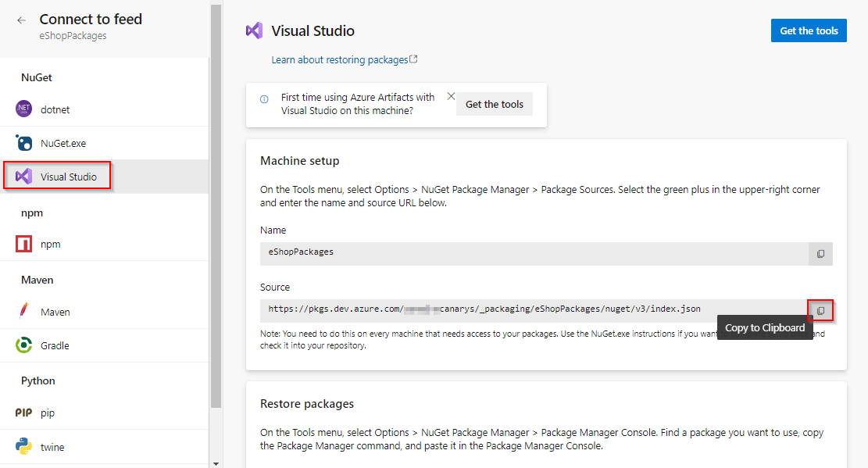Copy the Name field value to clipboard
The height and width of the screenshot is (468, 868).
[820, 254]
